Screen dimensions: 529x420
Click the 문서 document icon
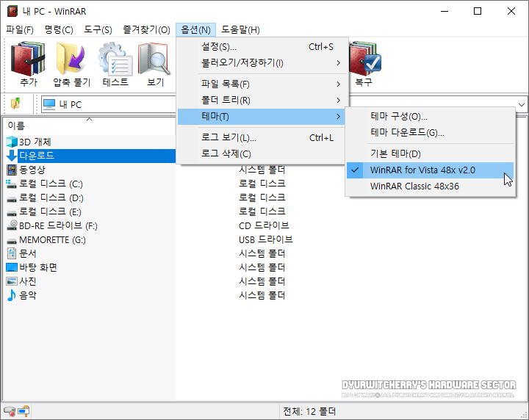click(12, 253)
